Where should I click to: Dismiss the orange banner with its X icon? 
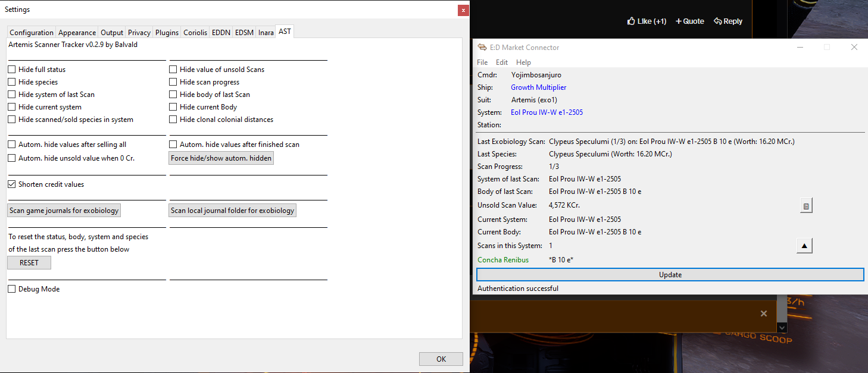pyautogui.click(x=764, y=314)
